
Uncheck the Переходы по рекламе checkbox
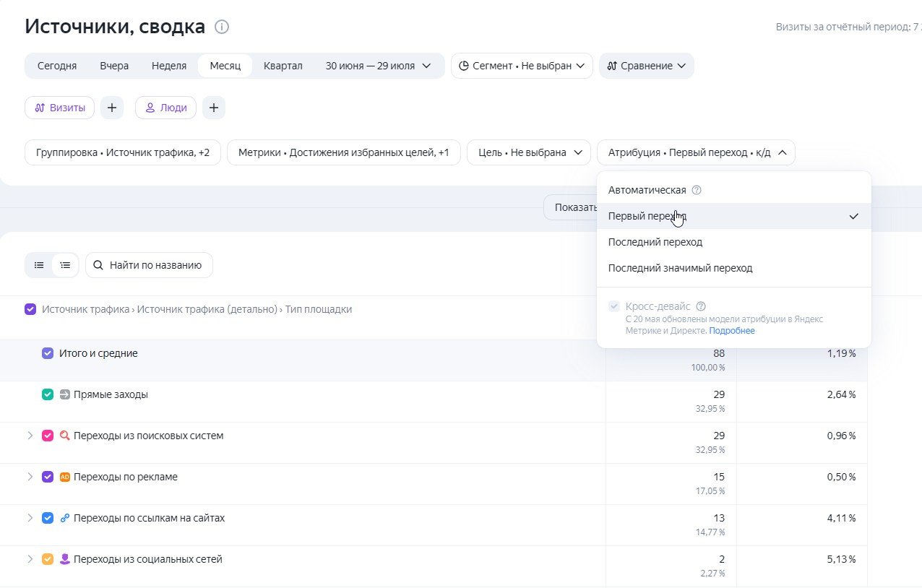coord(48,477)
